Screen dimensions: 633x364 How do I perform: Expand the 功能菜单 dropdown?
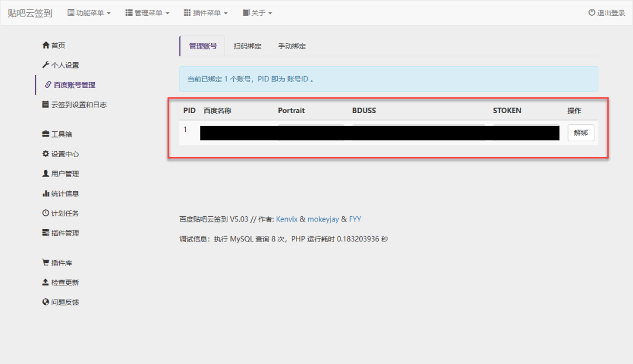point(89,13)
